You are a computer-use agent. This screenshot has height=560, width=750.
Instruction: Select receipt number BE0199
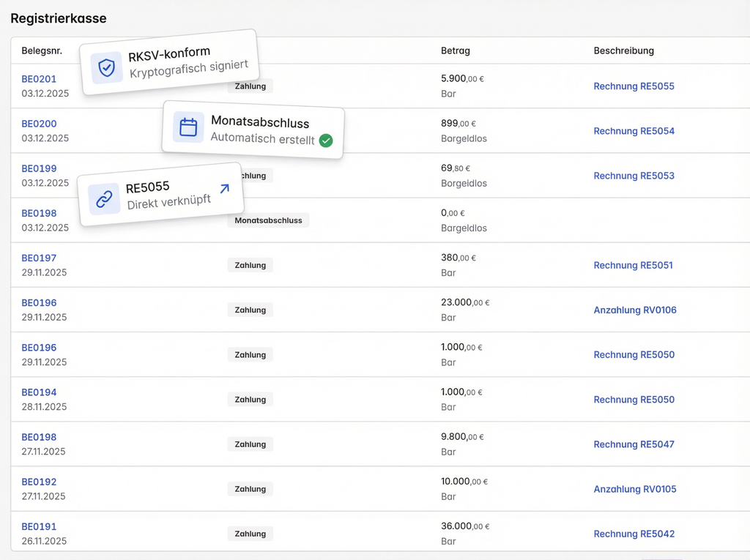(x=39, y=168)
